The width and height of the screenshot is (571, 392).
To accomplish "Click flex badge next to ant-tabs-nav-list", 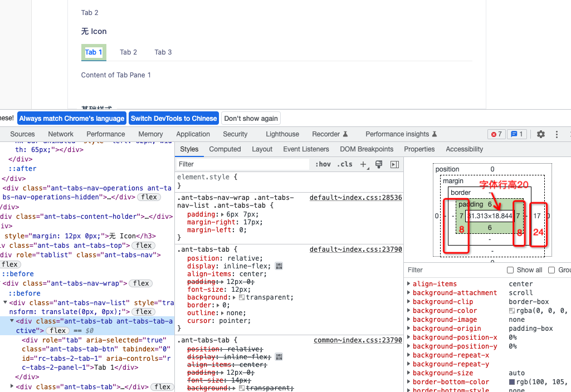I will point(144,312).
